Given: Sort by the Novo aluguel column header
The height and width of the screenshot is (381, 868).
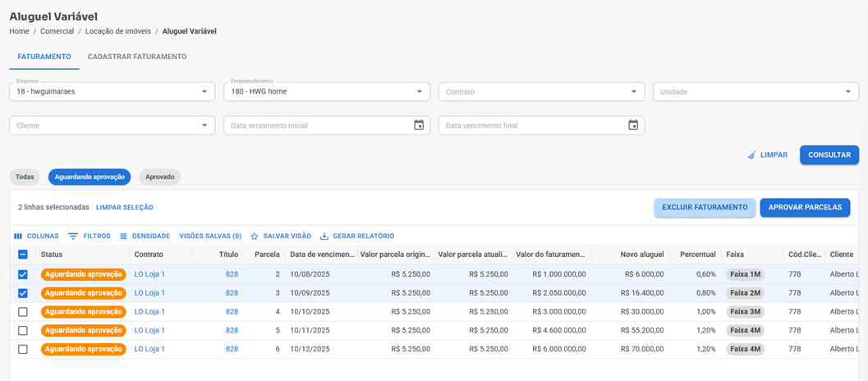Looking at the screenshot, I should pos(641,255).
